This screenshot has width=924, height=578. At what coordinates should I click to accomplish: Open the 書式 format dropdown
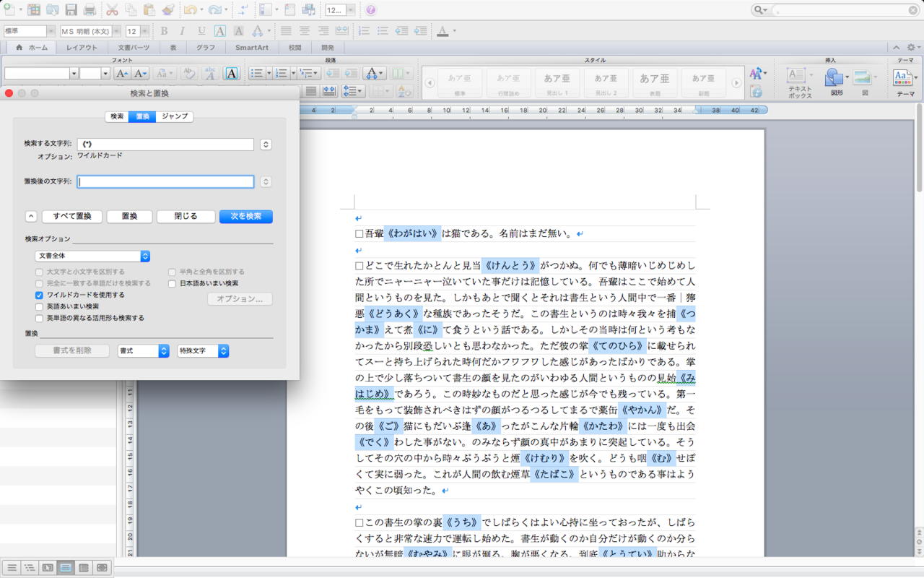pyautogui.click(x=143, y=350)
